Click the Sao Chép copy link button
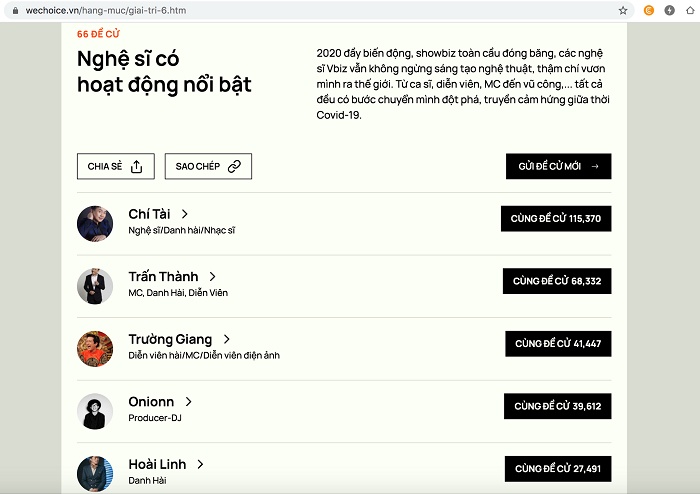 [x=207, y=166]
